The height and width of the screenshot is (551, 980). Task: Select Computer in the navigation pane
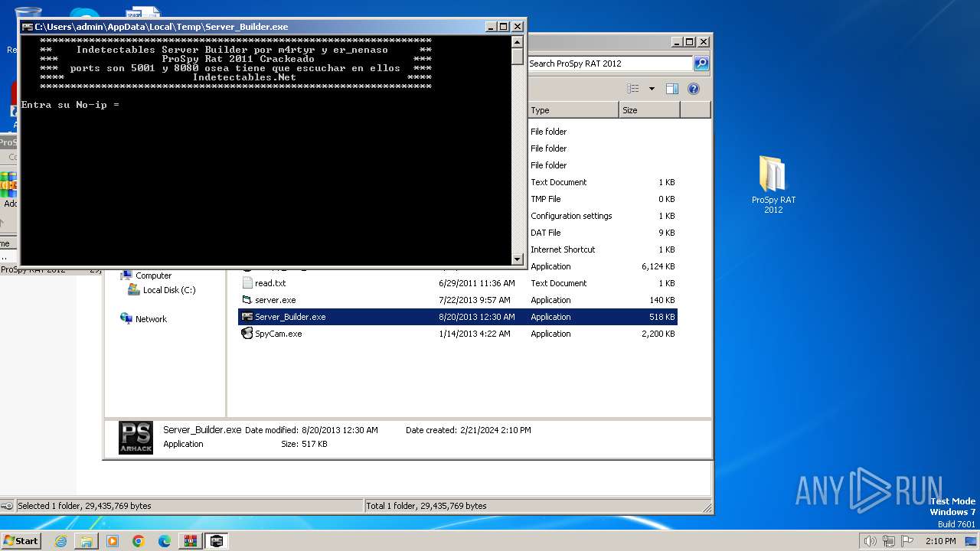(153, 275)
